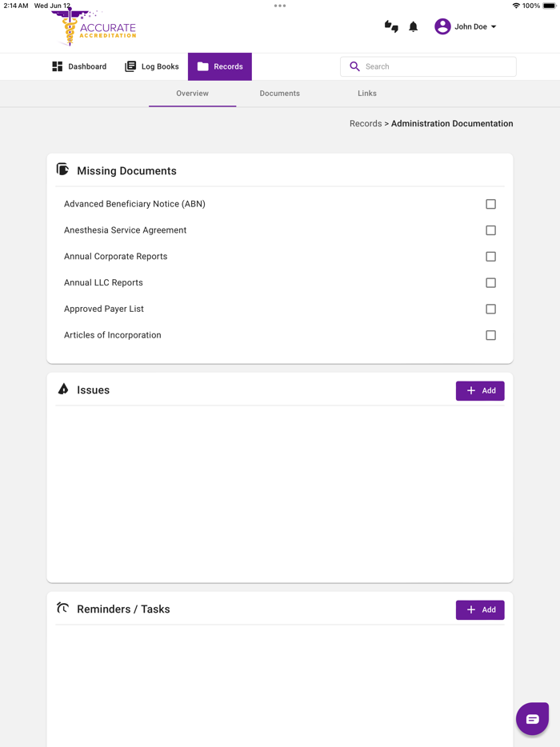Tick the Annual Corporate Reports checkbox

490,257
